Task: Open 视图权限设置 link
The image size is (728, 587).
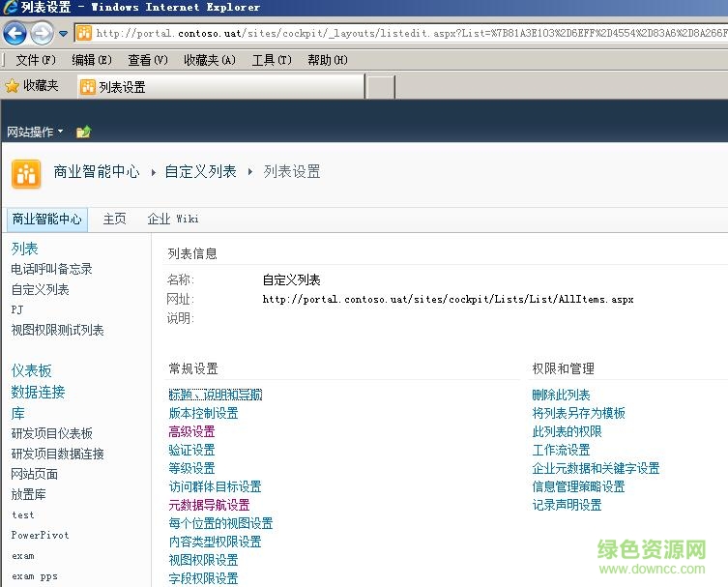Action: pos(203,560)
